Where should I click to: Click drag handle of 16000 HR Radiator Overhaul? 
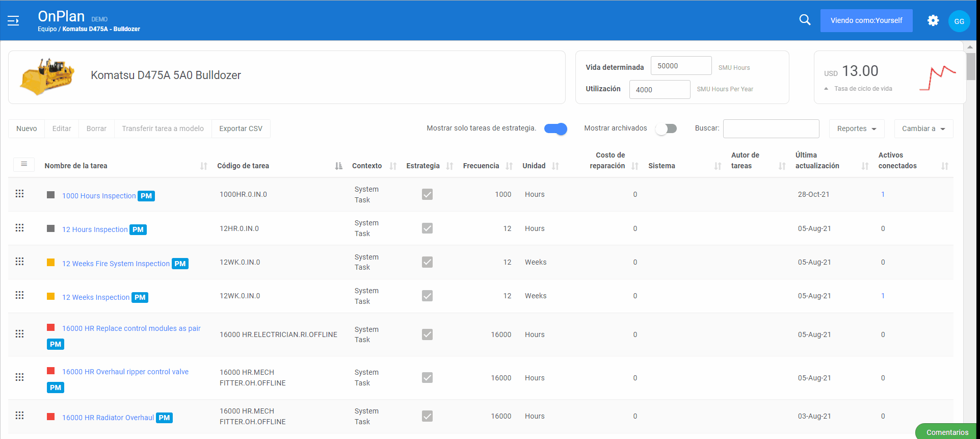coord(20,416)
